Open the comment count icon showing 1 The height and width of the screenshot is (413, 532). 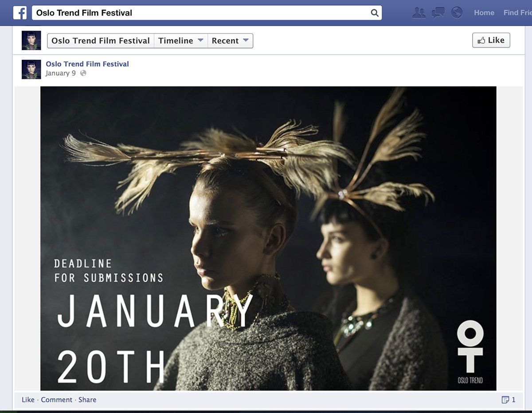pos(509,400)
